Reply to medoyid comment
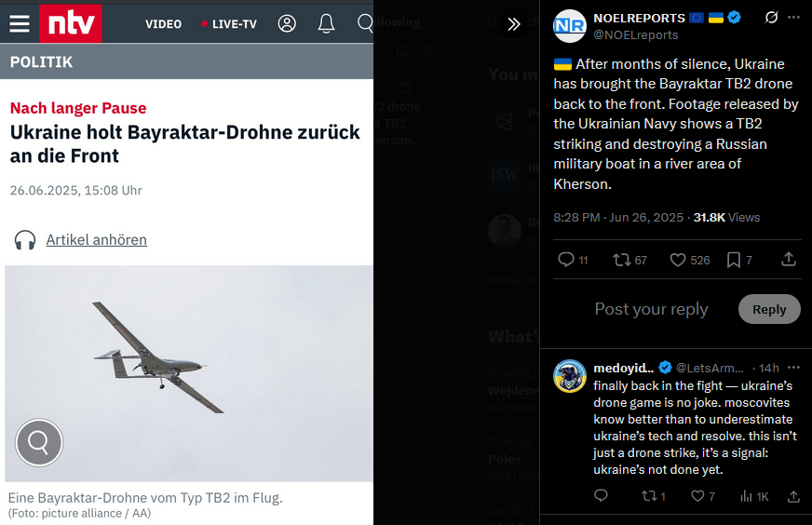Viewport: 812px width, 525px height. tap(601, 496)
